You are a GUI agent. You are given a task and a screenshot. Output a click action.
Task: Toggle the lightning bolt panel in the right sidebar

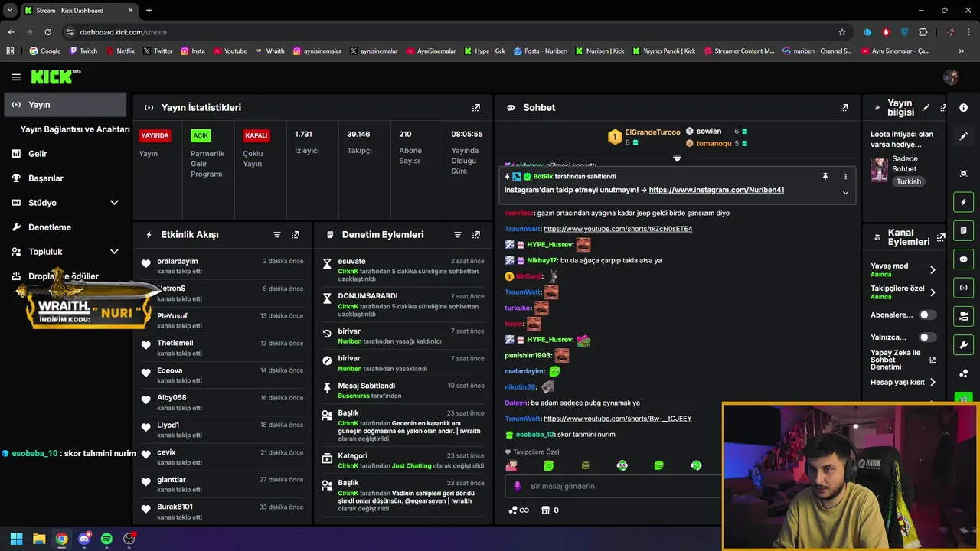(964, 202)
